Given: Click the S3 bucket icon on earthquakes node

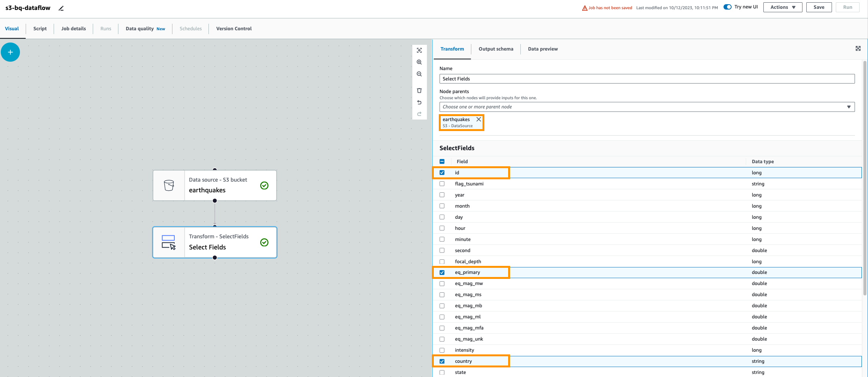Looking at the screenshot, I should tap(169, 185).
